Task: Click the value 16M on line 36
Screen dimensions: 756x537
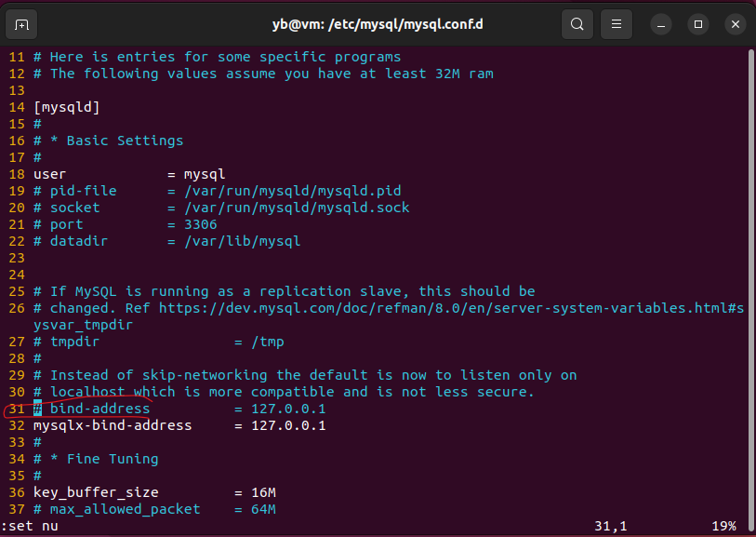Action: coord(263,492)
